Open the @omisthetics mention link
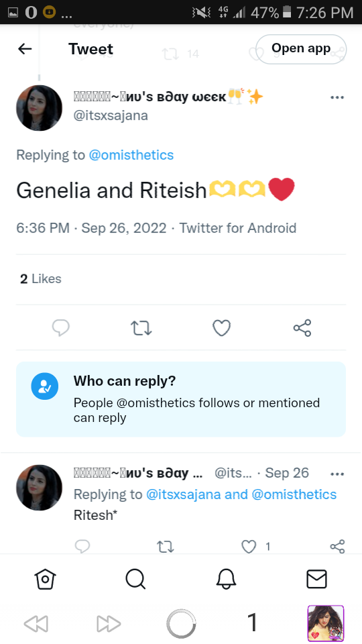Viewport: 362px width, 644px height. (131, 155)
